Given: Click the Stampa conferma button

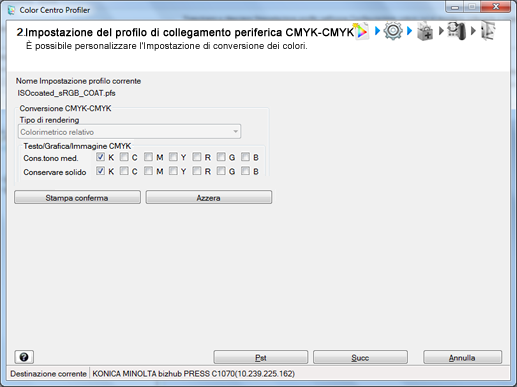Looking at the screenshot, I should (77, 198).
